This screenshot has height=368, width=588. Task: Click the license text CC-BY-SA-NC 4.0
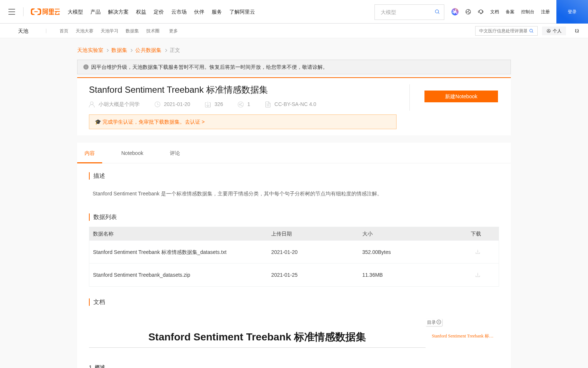[x=295, y=105]
